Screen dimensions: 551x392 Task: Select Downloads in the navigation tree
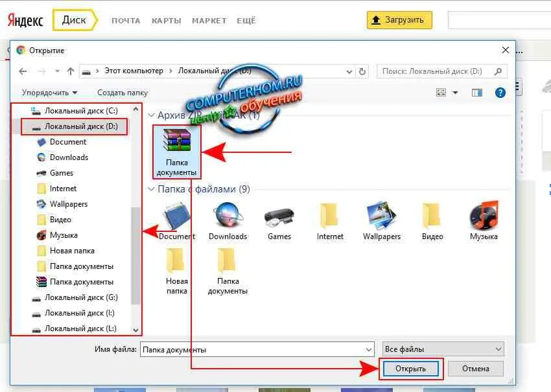click(x=62, y=157)
